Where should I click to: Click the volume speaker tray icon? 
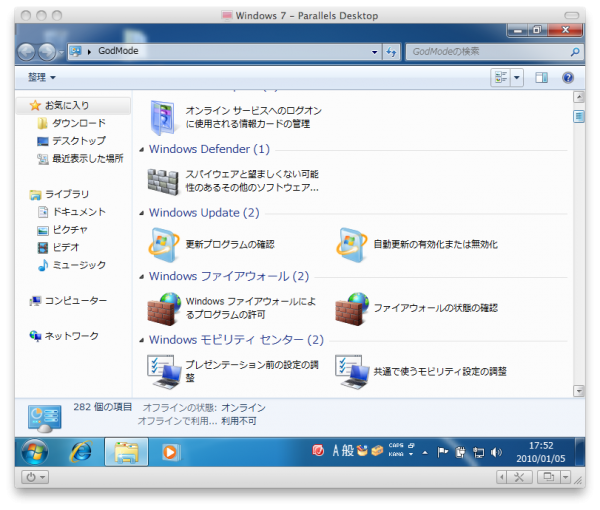click(496, 453)
